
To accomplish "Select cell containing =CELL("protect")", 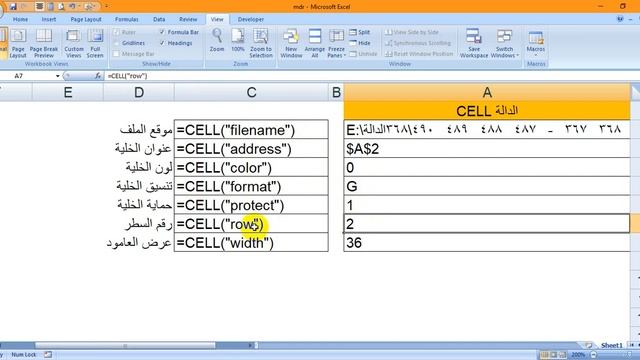I will coord(251,205).
